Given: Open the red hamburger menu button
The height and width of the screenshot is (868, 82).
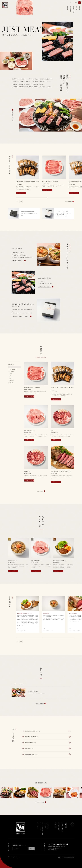Looking at the screenshot, I should coord(79,3).
